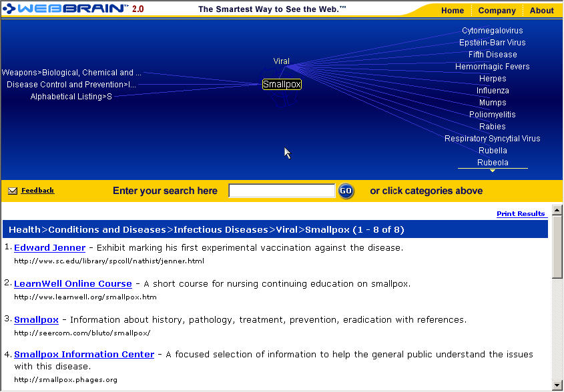
Task: Click the WebBrain logo icon
Action: (9, 9)
